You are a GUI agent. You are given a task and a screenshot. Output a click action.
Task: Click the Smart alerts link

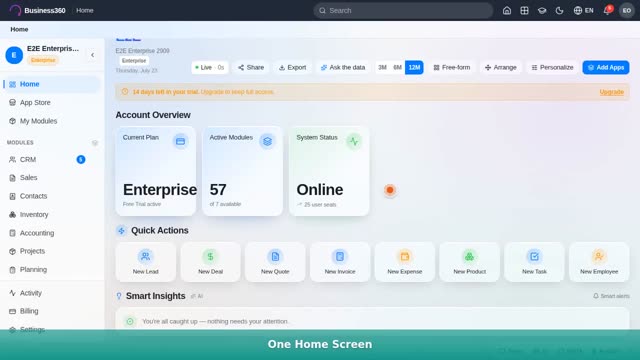point(611,296)
